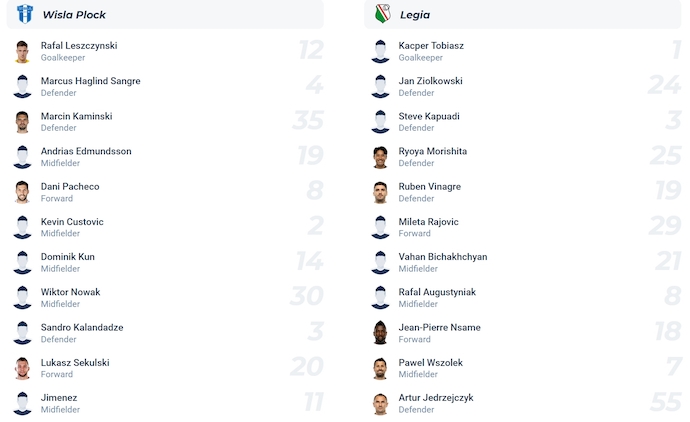This screenshot has height=422, width=690.
Task: Click Mileta Rajovic's shirt number 29
Action: click(x=664, y=226)
